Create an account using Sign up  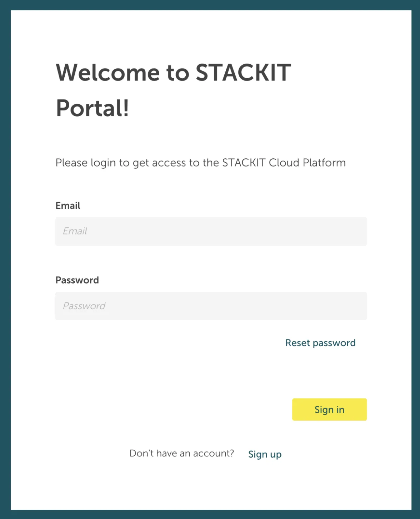pyautogui.click(x=265, y=454)
